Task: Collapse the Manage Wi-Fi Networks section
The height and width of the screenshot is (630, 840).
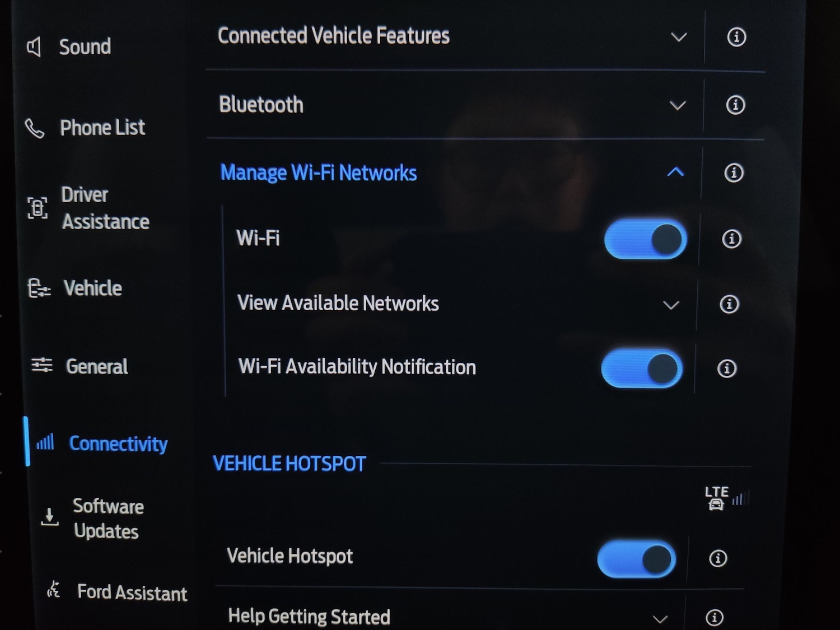Action: point(676,172)
